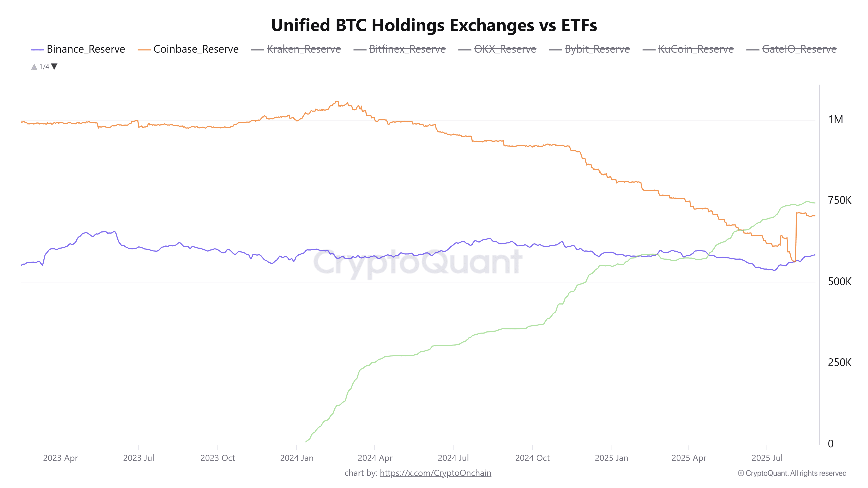Enable the Kraken_Reserve series

(304, 49)
